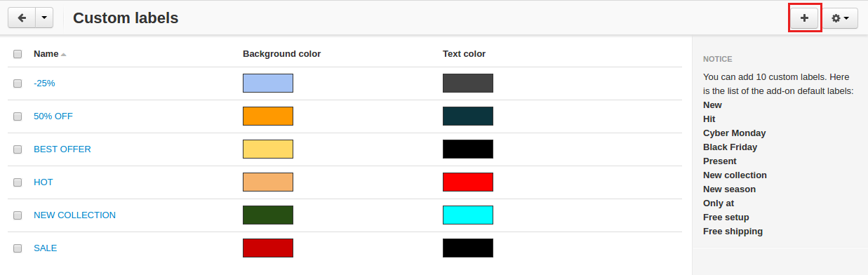This screenshot has height=275, width=868.
Task: Sort table by Name column header
Action: (50, 54)
